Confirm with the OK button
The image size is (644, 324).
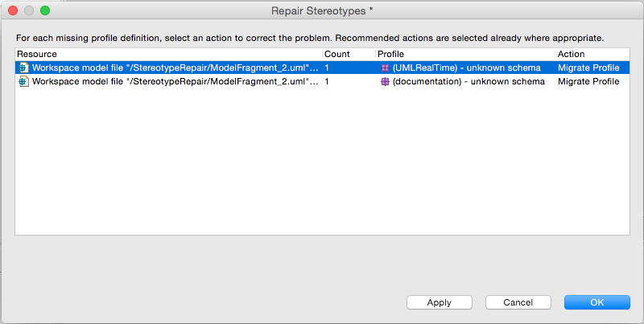coord(597,302)
